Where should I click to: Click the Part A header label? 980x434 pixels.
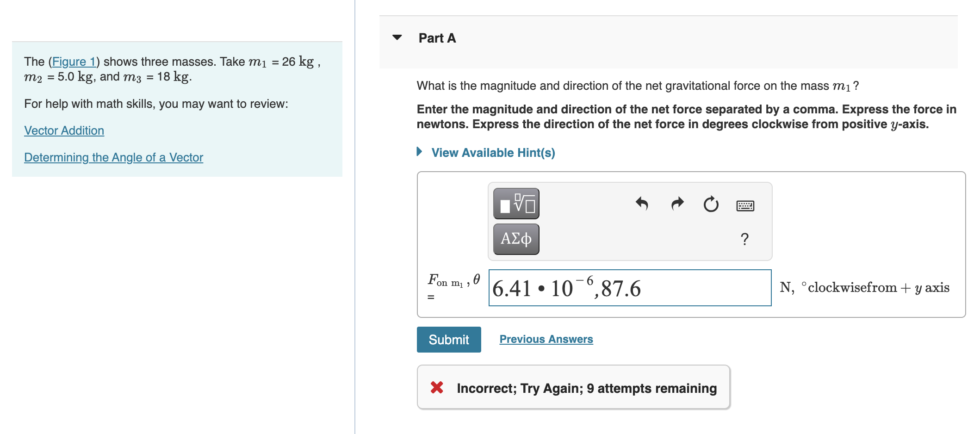pyautogui.click(x=436, y=37)
